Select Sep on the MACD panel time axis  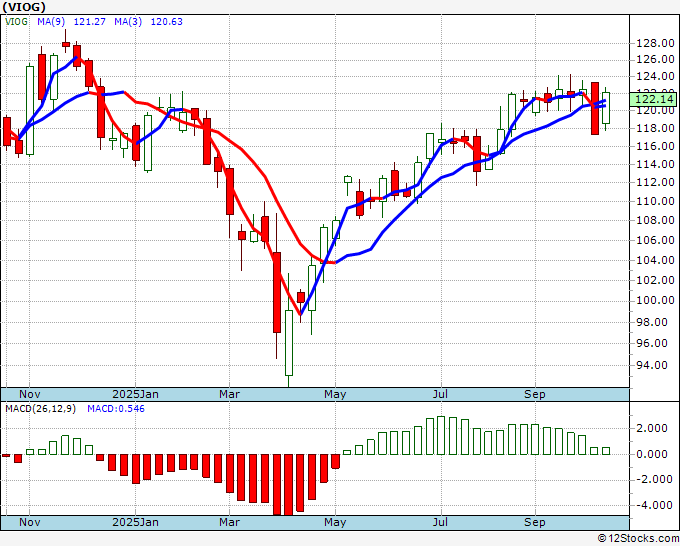tap(535, 522)
